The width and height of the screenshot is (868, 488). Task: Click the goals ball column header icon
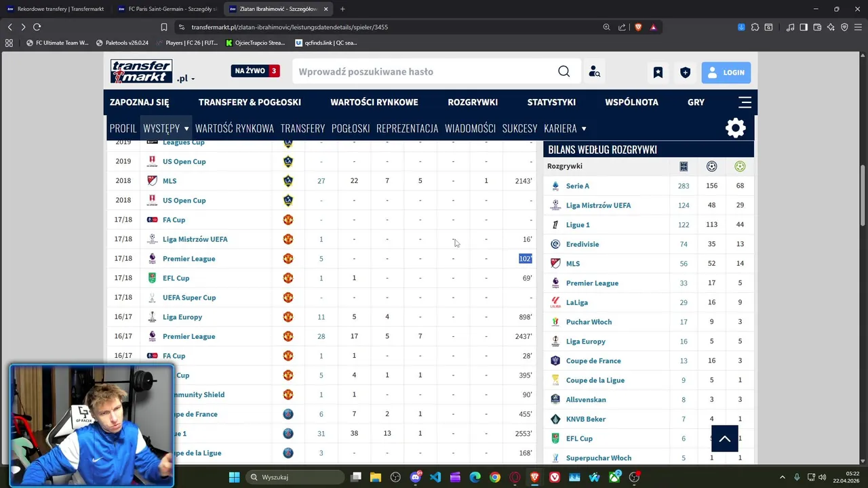pos(711,166)
